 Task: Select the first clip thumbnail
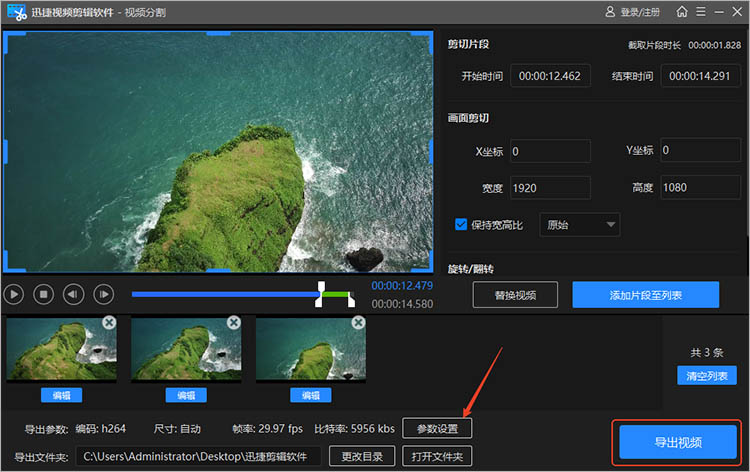coord(61,350)
